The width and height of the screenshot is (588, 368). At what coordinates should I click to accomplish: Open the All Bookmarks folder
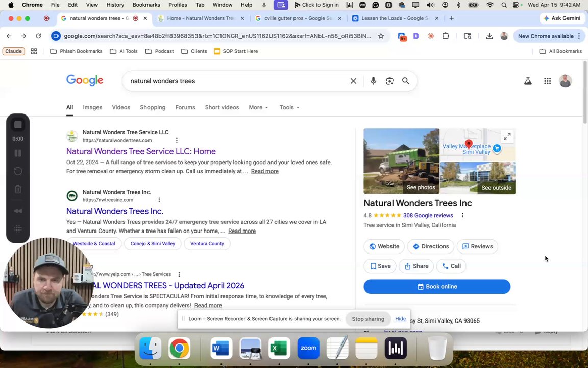click(560, 51)
